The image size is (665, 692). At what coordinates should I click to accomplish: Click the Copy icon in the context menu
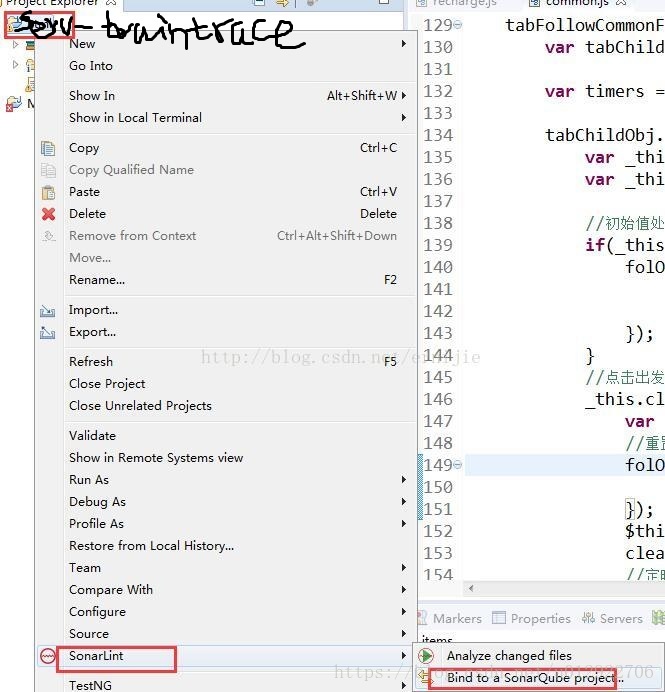tap(48, 148)
